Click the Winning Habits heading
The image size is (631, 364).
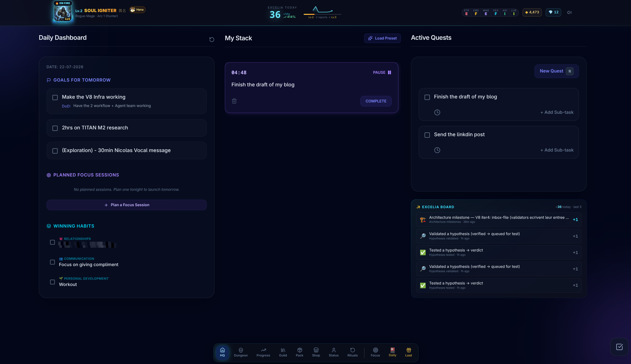click(x=74, y=226)
